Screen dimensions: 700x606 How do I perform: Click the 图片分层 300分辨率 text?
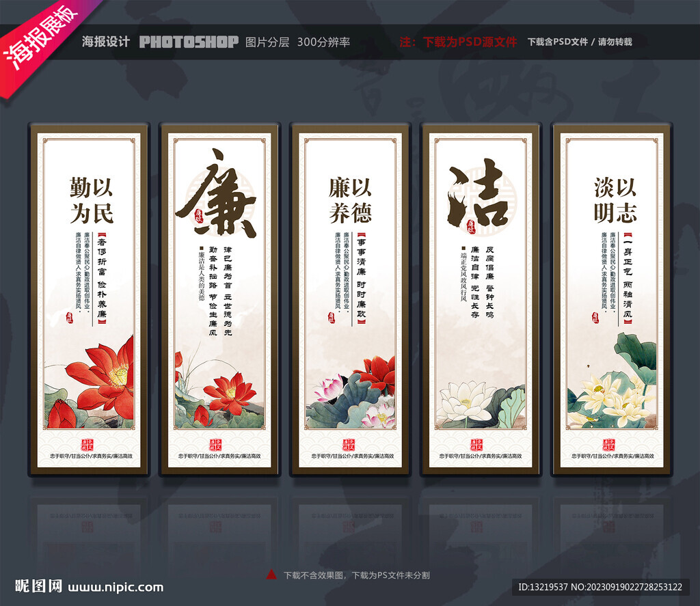pos(297,42)
